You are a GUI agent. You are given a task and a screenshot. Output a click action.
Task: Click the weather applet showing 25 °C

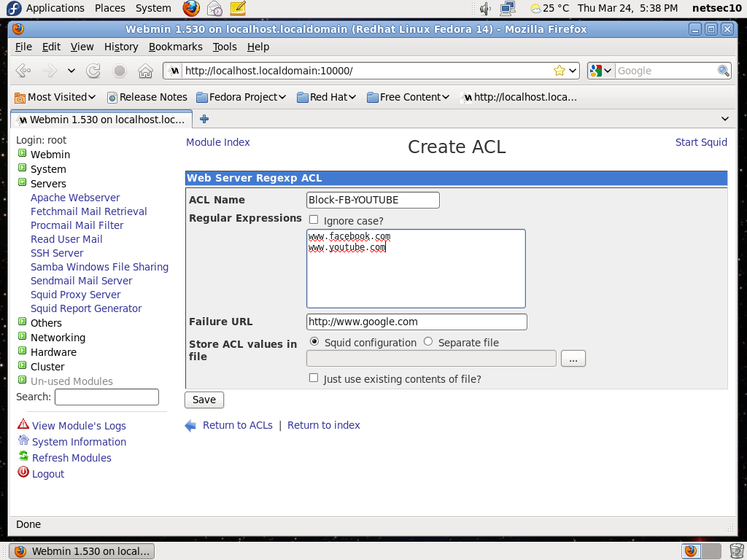coord(550,8)
